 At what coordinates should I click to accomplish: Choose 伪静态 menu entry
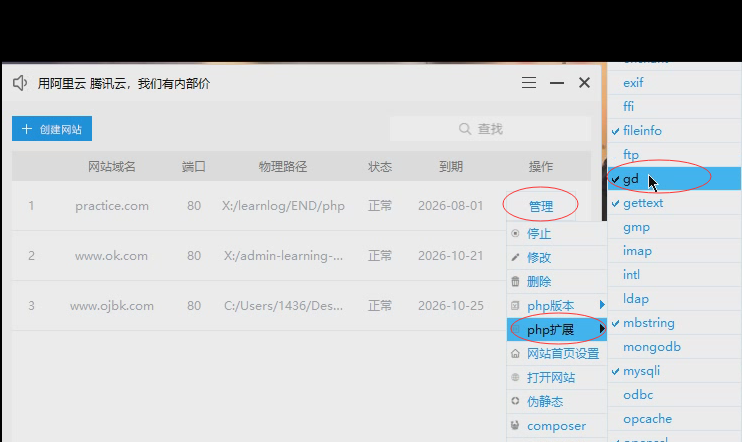coord(557,401)
